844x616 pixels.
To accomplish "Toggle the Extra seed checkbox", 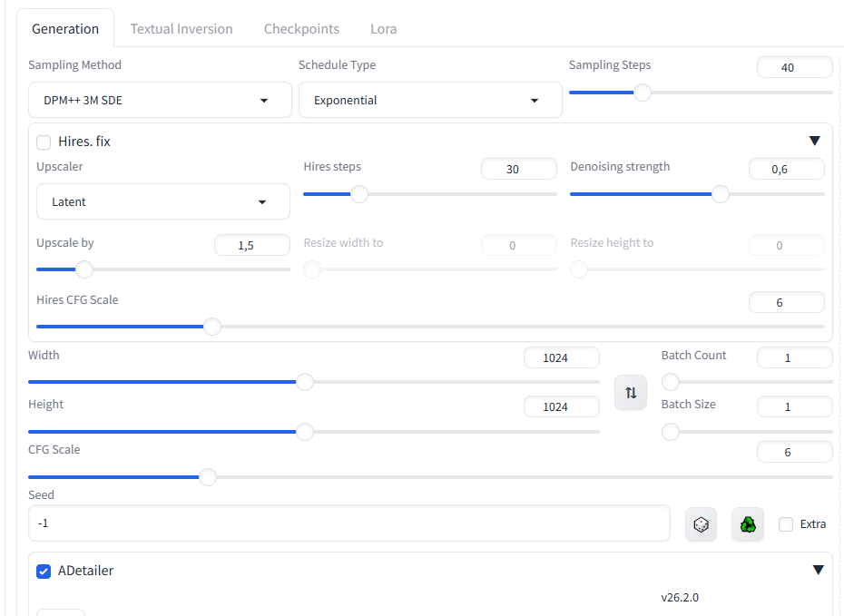I will pyautogui.click(x=786, y=524).
